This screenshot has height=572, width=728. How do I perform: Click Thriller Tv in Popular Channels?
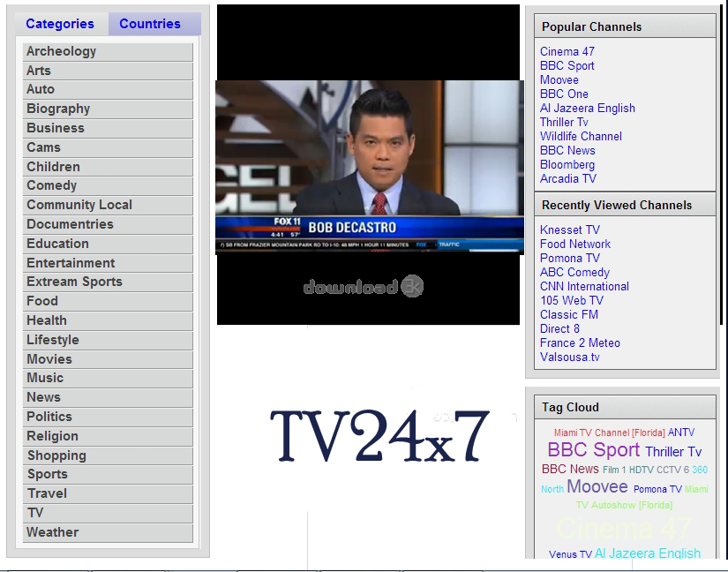coord(564,123)
